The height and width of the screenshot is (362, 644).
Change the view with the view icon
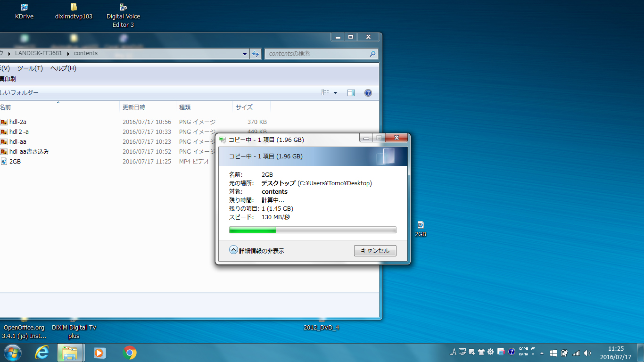tap(325, 93)
